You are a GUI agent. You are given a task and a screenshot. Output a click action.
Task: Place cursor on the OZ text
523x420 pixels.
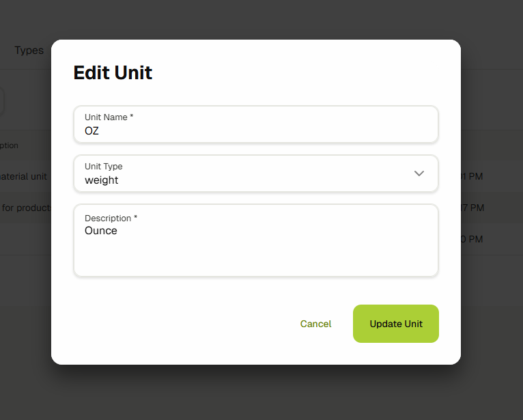92,130
